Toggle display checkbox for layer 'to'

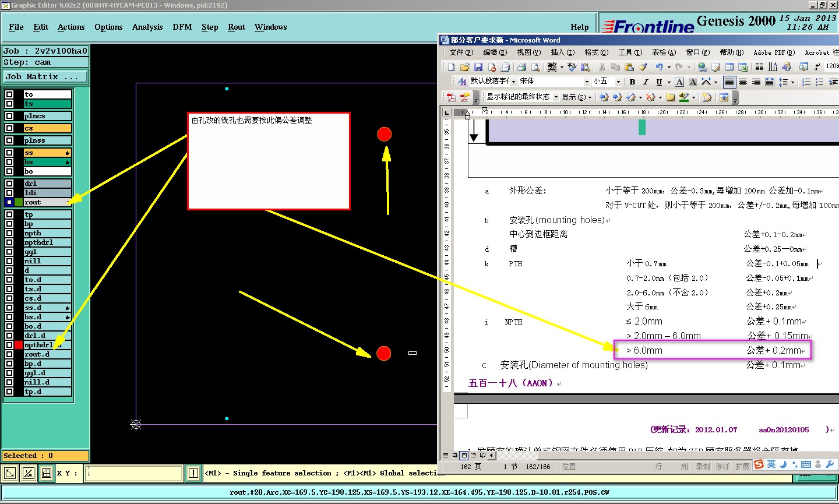click(9, 94)
